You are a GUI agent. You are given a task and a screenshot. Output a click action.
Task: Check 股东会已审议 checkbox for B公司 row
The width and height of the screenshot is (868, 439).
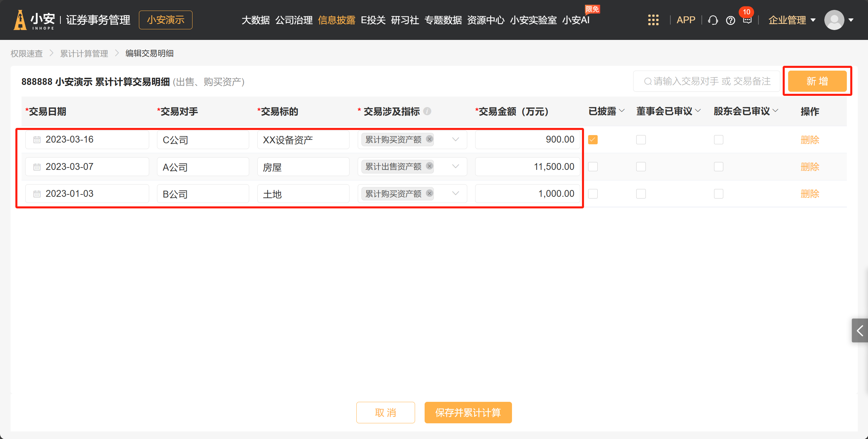tap(718, 194)
